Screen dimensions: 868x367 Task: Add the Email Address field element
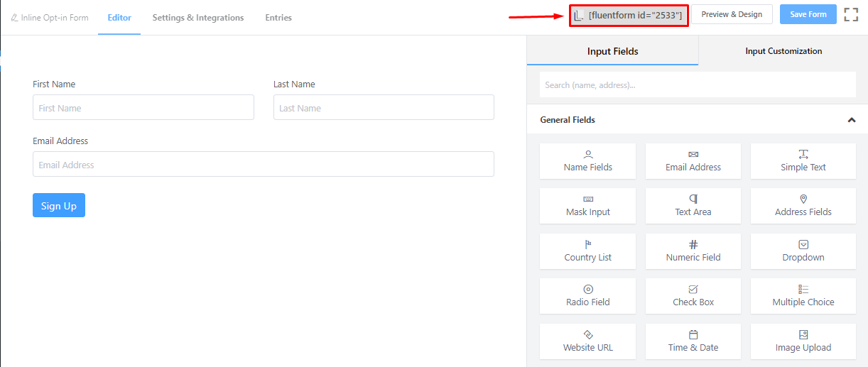693,161
